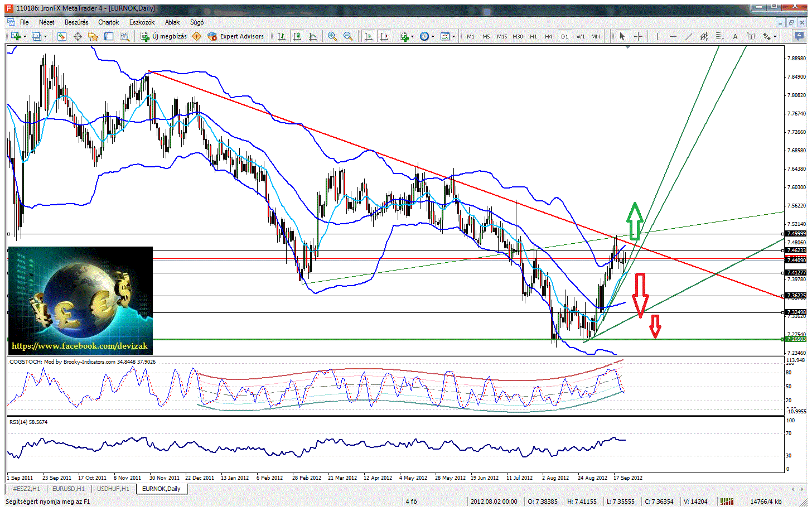Open the Data Window icon

78,36
